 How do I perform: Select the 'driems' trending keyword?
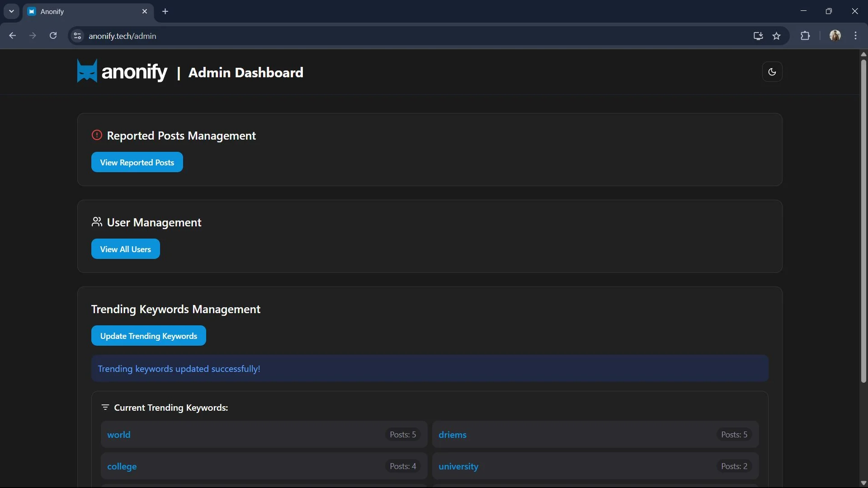(453, 435)
